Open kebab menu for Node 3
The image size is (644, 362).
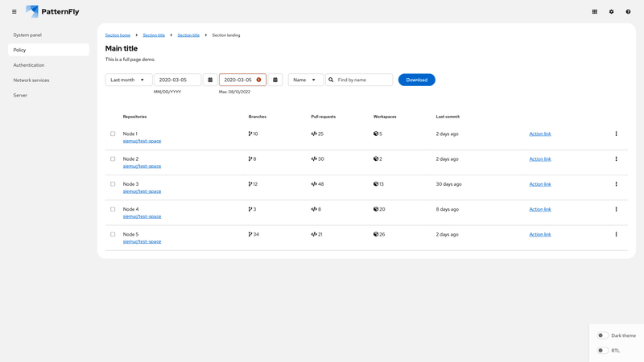[x=616, y=184]
